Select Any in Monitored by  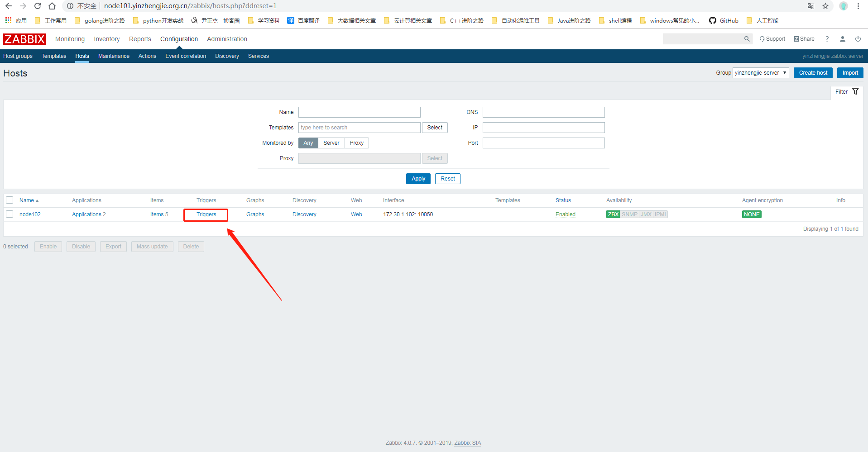(x=308, y=143)
